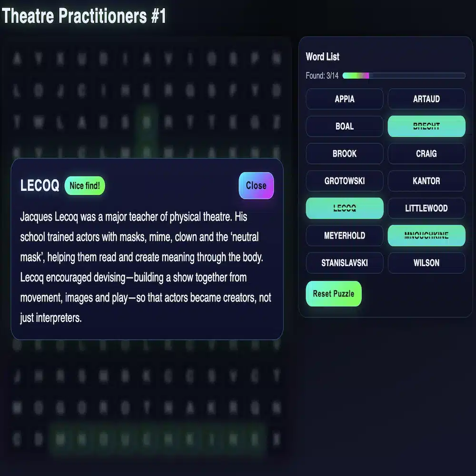The image size is (476, 476).
Task: Click the found word BRECHT
Action: [x=426, y=126]
